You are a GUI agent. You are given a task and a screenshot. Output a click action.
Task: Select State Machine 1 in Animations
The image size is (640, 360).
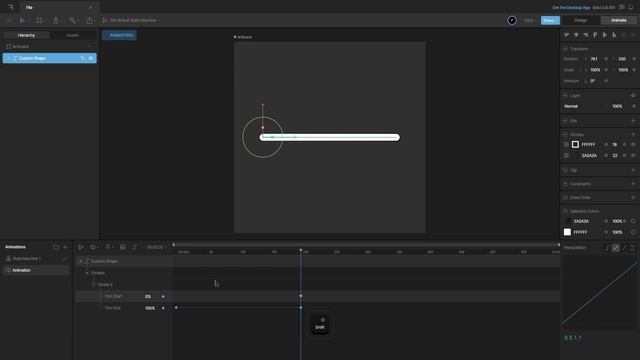click(27, 259)
